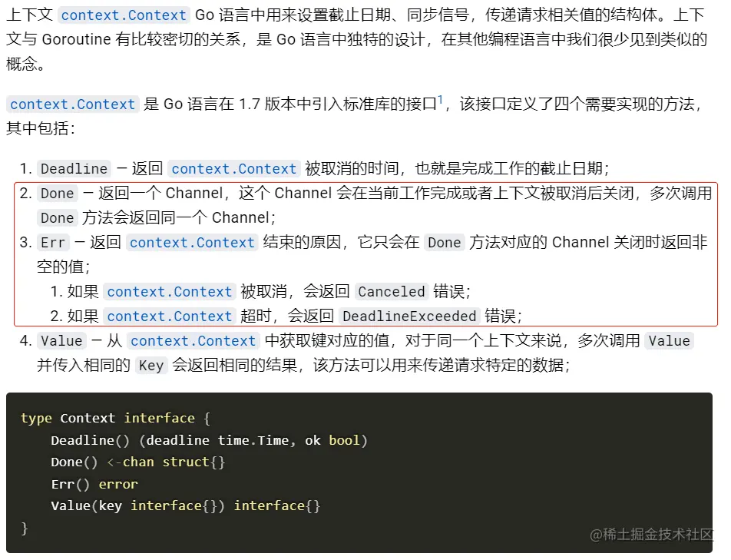Click the Done code tag starting list item 2

coord(58,194)
